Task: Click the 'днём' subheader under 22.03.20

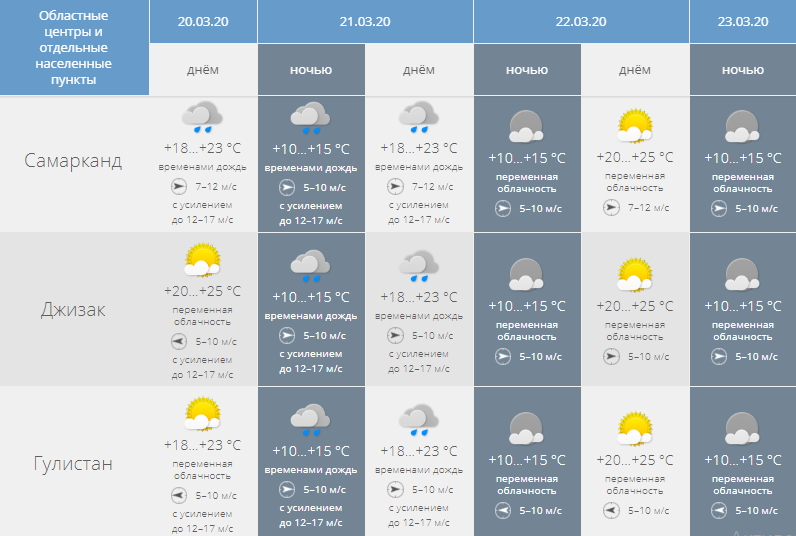Action: [635, 70]
